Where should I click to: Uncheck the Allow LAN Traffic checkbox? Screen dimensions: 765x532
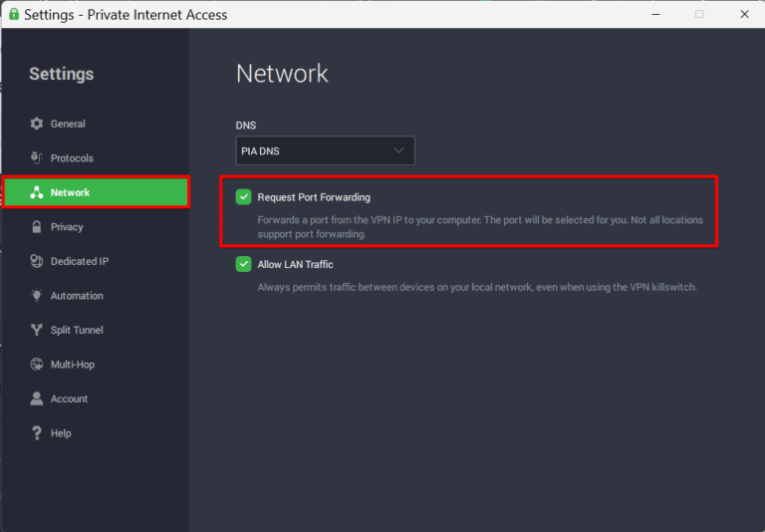click(243, 264)
